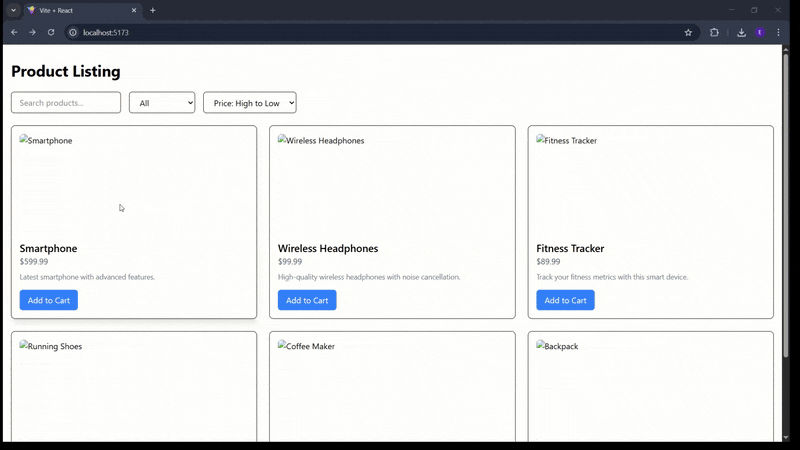Click the Track your fitness metrics description

612,277
